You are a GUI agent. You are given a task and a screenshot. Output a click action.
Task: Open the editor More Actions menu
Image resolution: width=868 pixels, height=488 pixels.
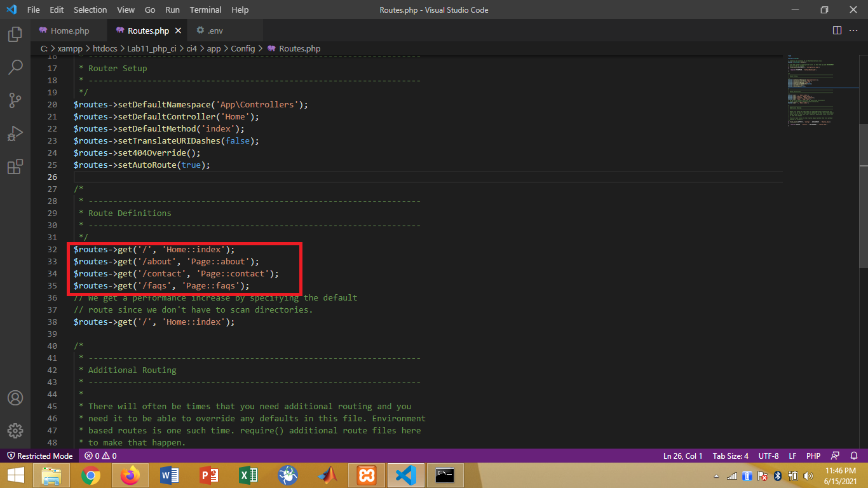tap(853, 30)
